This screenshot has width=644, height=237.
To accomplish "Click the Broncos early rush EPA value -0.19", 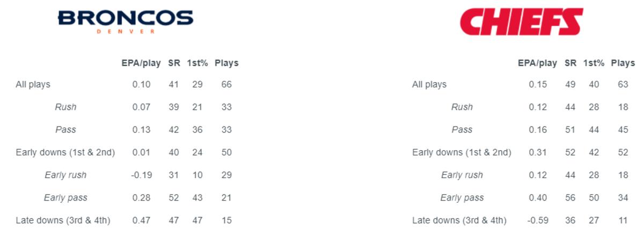I will tap(141, 175).
